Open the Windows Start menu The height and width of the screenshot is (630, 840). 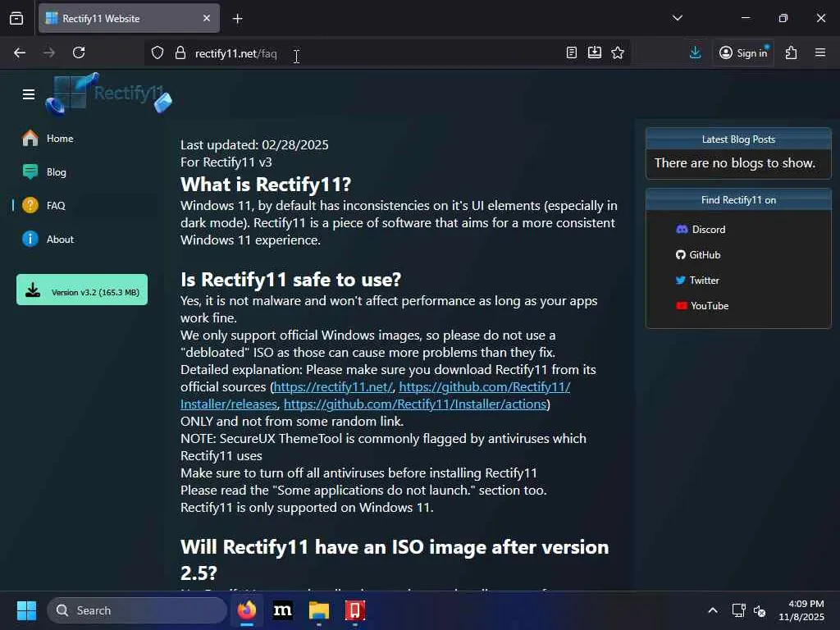[x=26, y=610]
